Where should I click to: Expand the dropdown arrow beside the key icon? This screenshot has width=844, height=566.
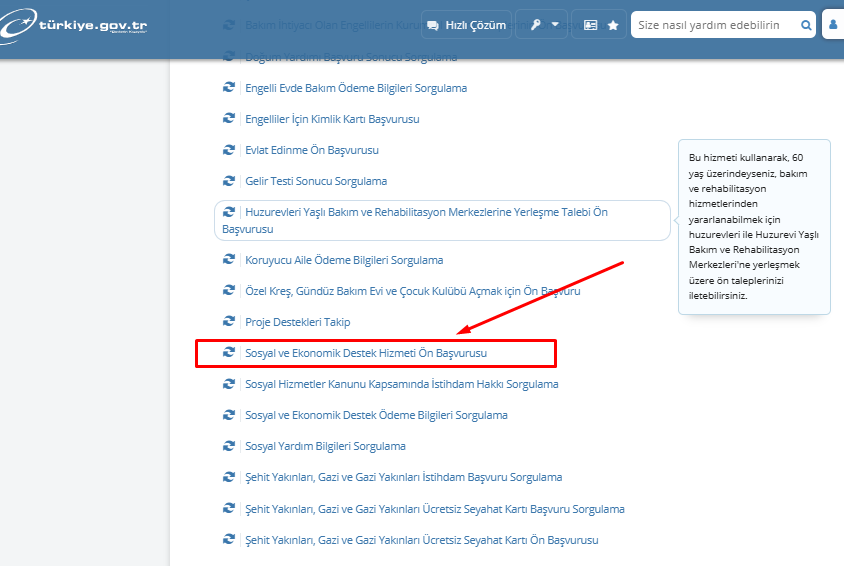tap(555, 25)
